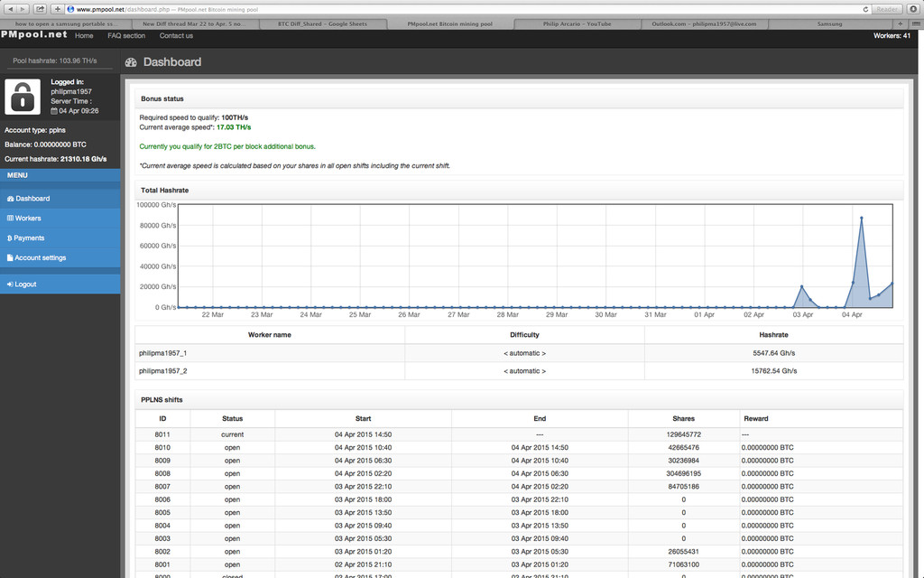The width and height of the screenshot is (924, 578).
Task: Click the show all tabs icon
Action: [916, 23]
